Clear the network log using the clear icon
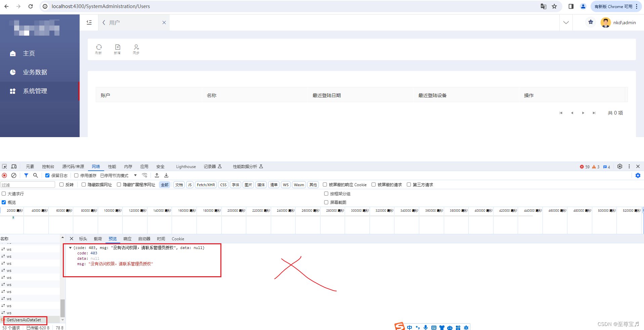Screen dimensions: 644x330 click(14, 175)
